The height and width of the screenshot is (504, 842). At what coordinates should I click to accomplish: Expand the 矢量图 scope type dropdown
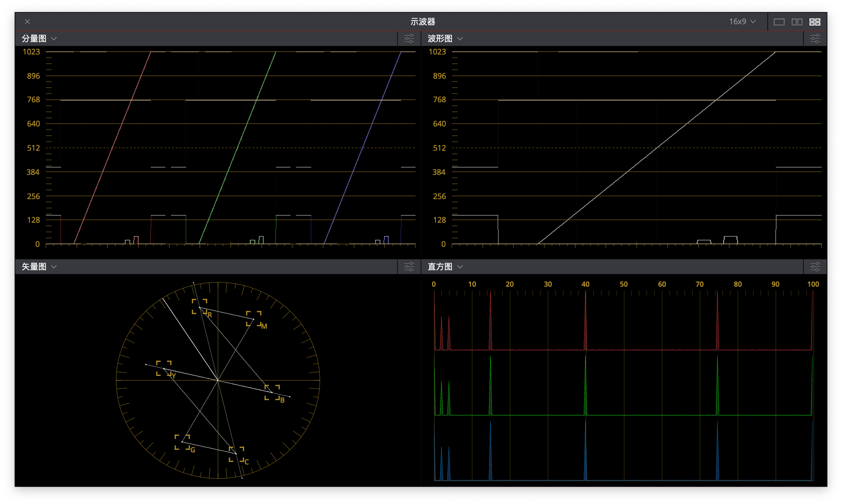click(x=54, y=267)
